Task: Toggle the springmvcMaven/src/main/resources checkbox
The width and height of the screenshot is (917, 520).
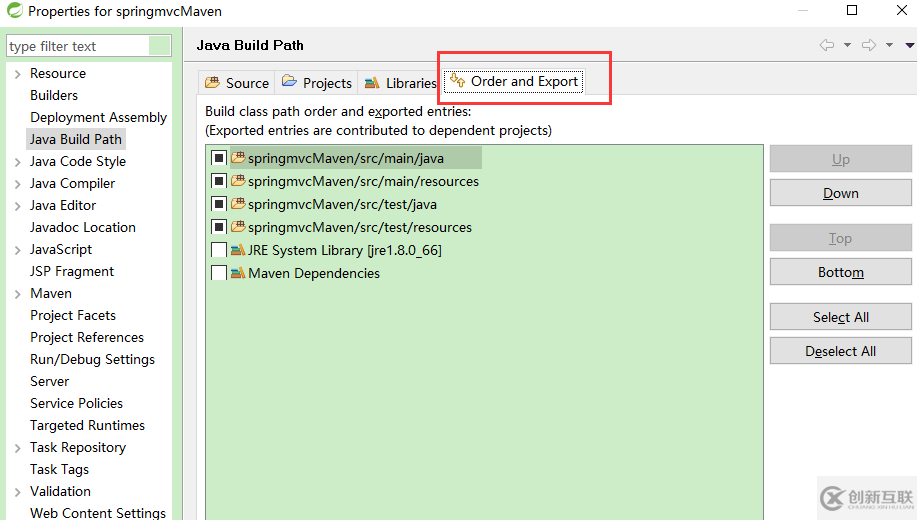Action: [219, 181]
